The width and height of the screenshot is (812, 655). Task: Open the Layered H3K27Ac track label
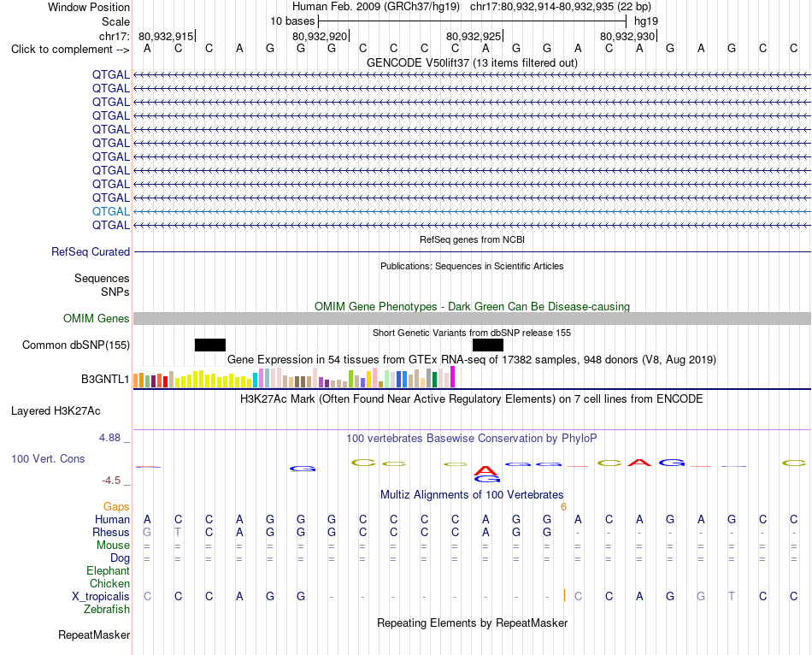(56, 411)
